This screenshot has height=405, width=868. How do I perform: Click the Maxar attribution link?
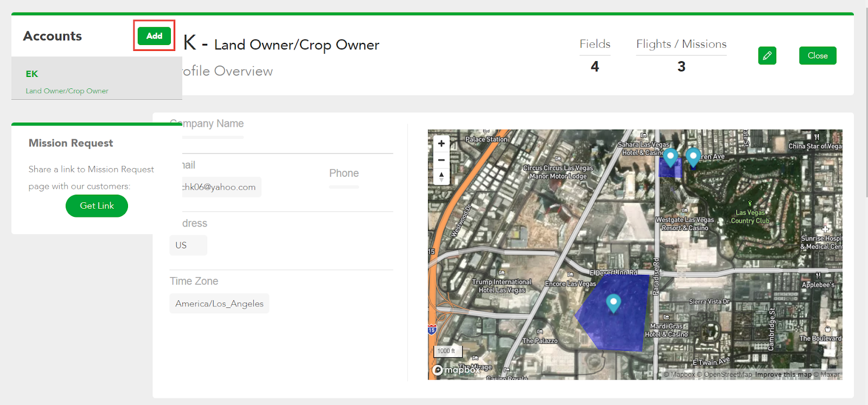coord(827,375)
